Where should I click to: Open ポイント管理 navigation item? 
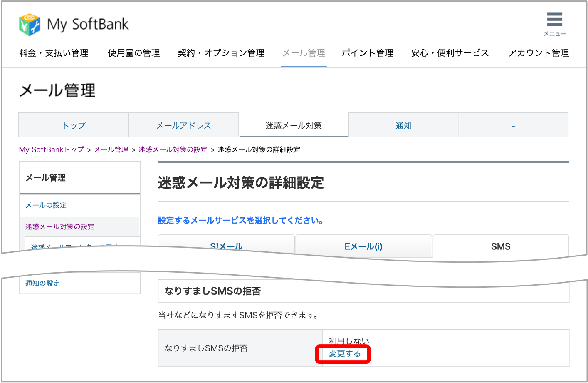pos(368,53)
